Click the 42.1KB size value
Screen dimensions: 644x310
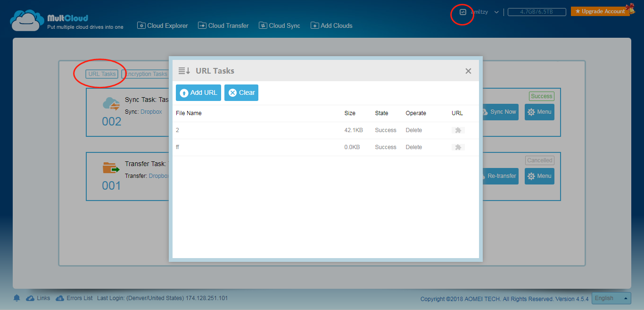(354, 130)
